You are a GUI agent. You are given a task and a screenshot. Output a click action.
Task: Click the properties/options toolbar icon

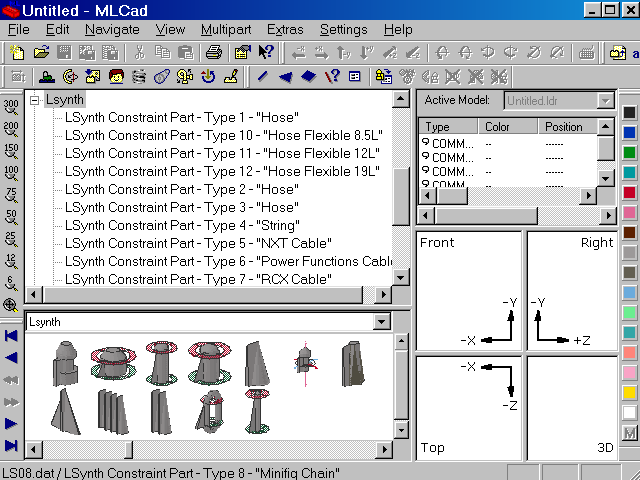(x=242, y=52)
